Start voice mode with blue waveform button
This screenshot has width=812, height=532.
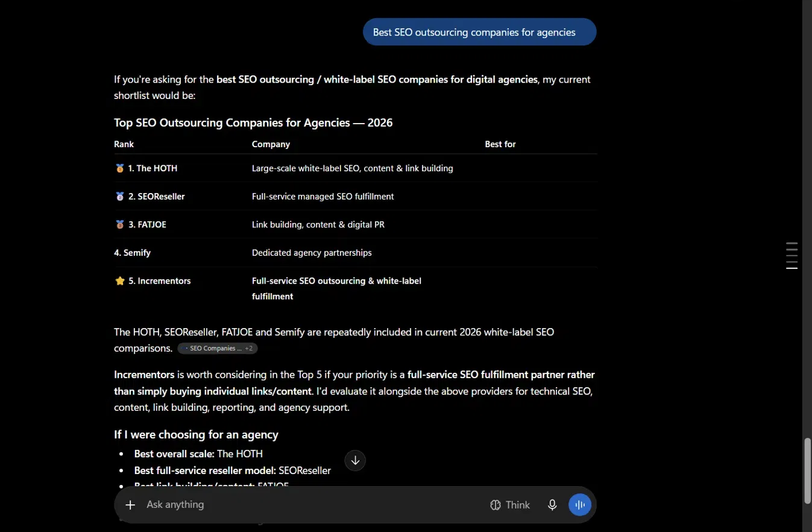pyautogui.click(x=580, y=505)
